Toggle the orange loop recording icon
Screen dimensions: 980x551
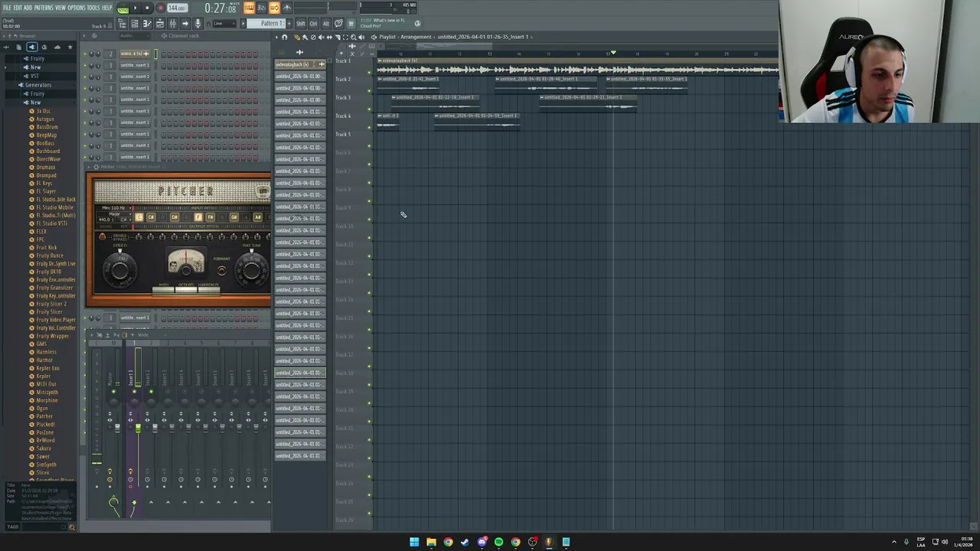pos(274,8)
